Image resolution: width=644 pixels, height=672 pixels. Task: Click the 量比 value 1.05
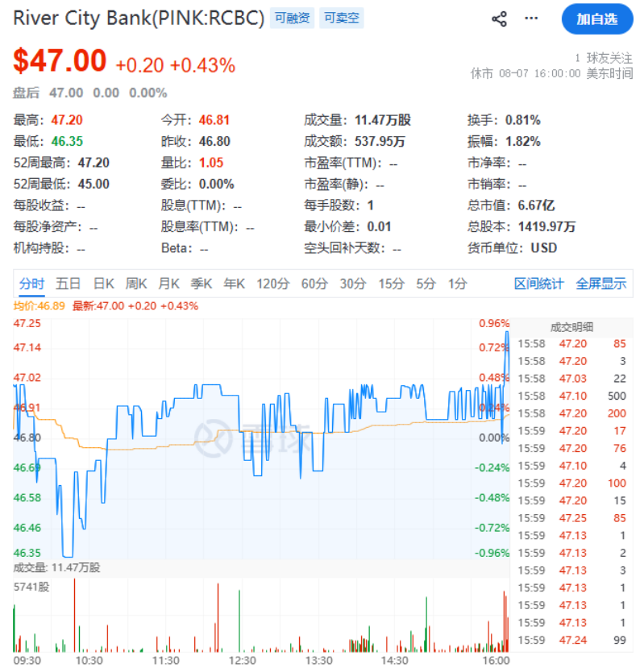(211, 163)
